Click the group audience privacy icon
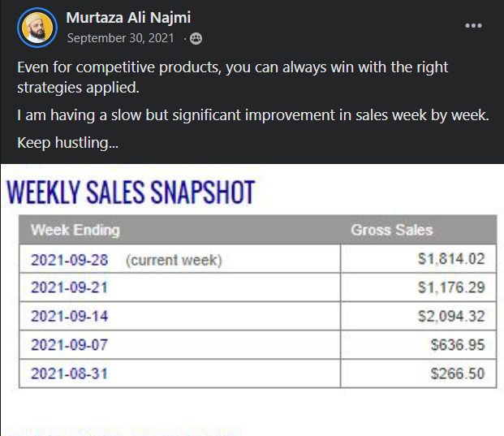The width and height of the screenshot is (504, 436). tap(196, 39)
